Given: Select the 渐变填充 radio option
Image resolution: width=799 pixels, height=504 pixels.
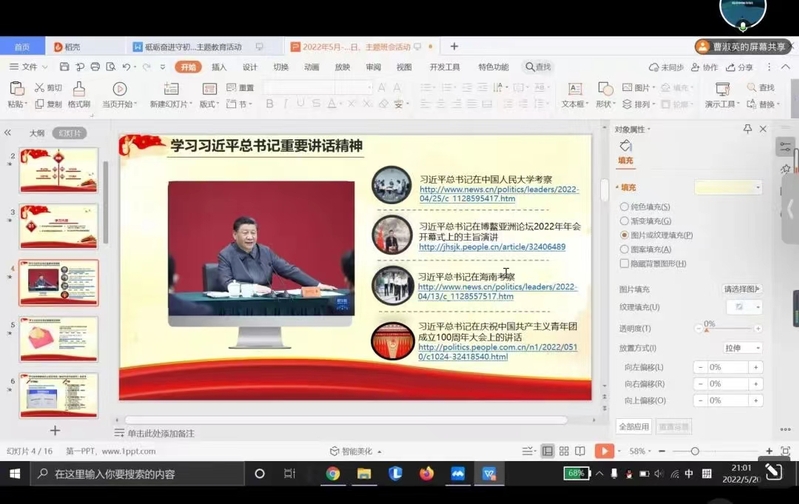Looking at the screenshot, I should tap(625, 221).
